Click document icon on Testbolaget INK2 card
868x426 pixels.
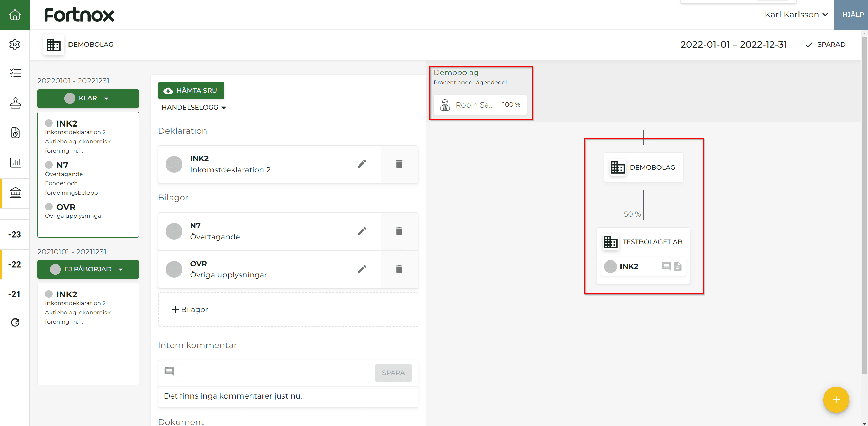(x=677, y=266)
